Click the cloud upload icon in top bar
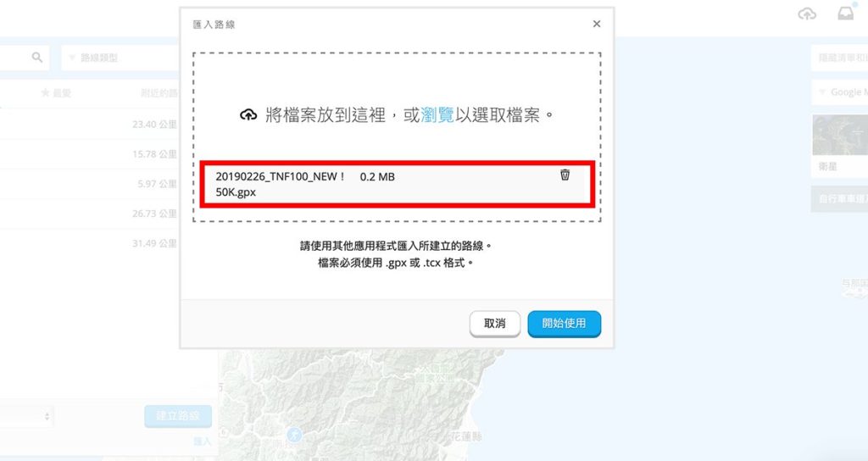Image resolution: width=868 pixels, height=461 pixels. (x=807, y=14)
